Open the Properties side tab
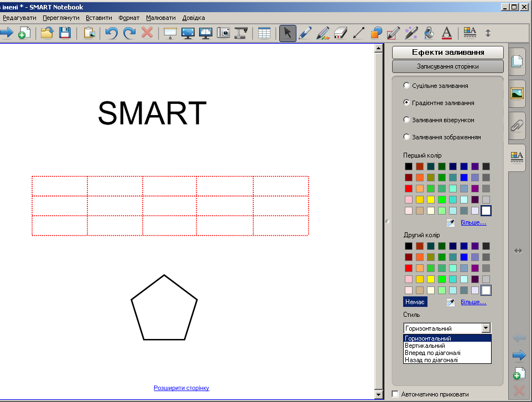532x402 pixels. coord(517,158)
